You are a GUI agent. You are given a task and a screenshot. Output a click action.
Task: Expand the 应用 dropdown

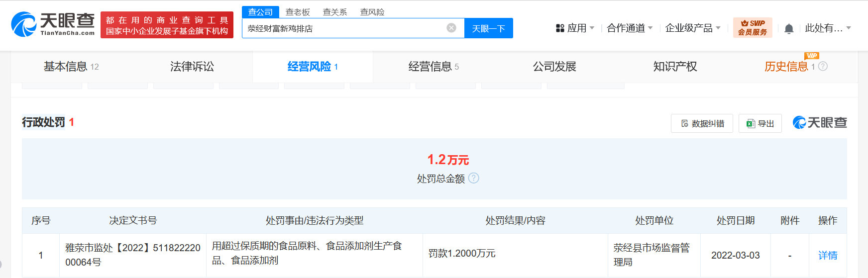(592, 28)
